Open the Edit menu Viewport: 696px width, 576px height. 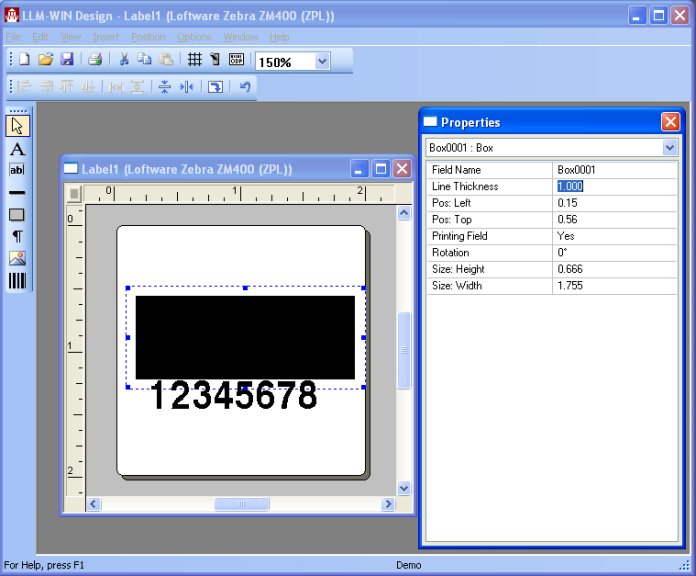(x=40, y=37)
